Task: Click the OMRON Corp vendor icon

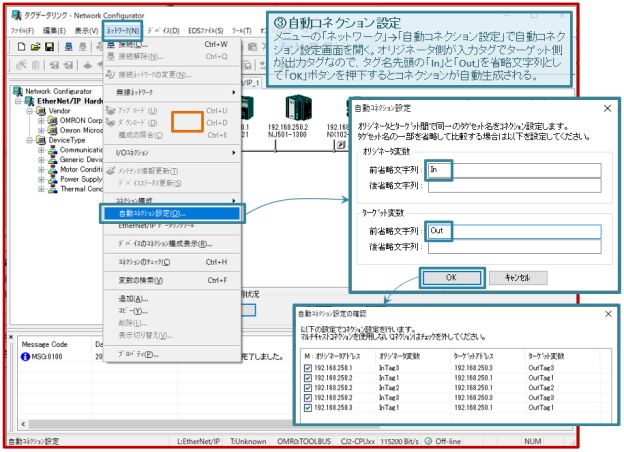Action: tap(53, 120)
